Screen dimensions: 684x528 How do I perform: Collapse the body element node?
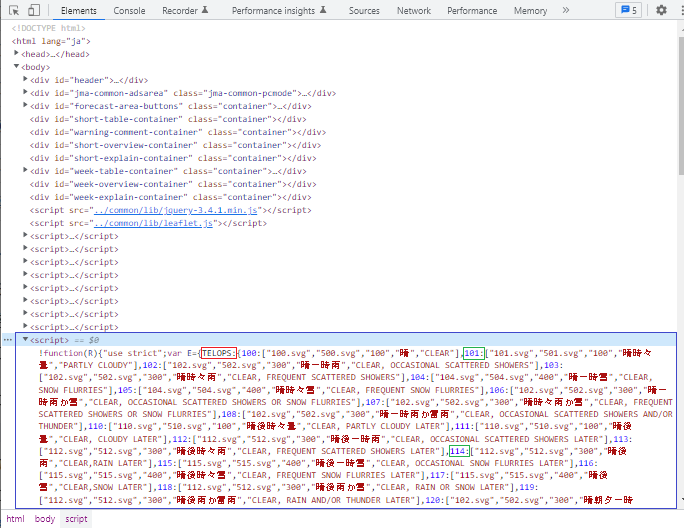coord(16,66)
